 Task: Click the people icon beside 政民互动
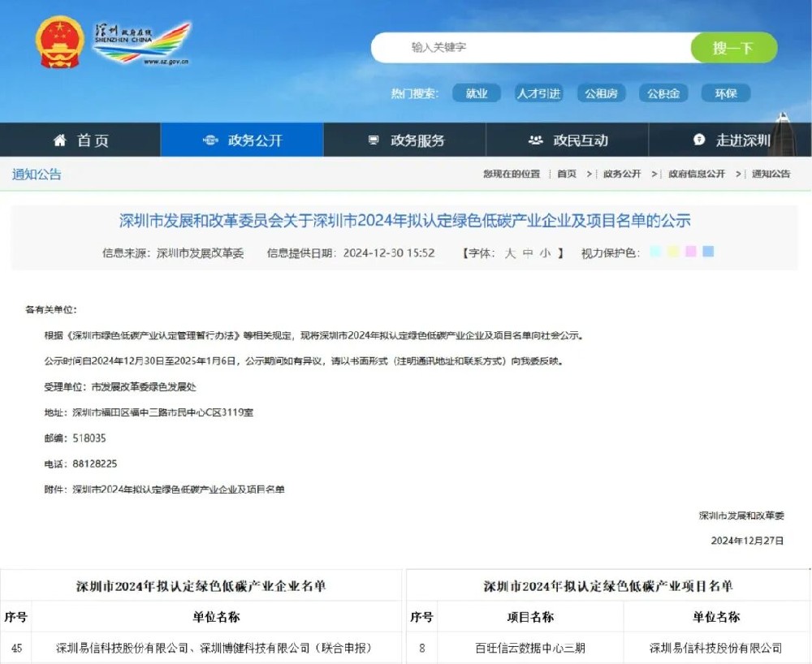(535, 140)
